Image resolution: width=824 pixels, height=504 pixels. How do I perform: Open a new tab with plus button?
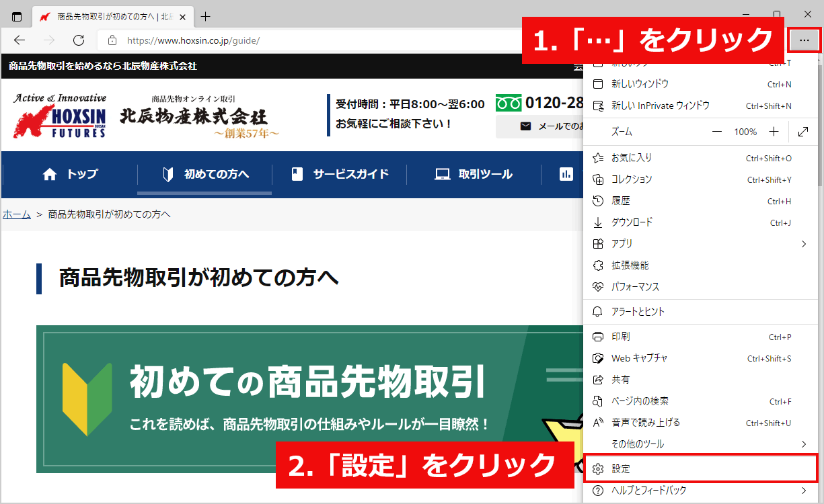[x=206, y=16]
